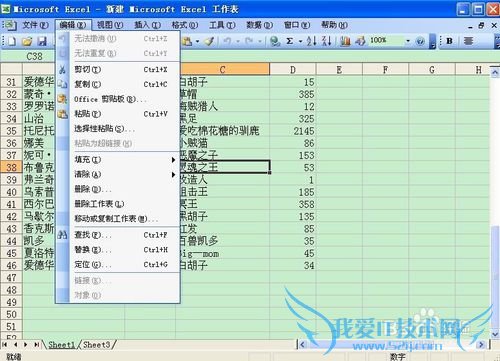Click the Excel workbook icon in menu bar

[x=10, y=25]
